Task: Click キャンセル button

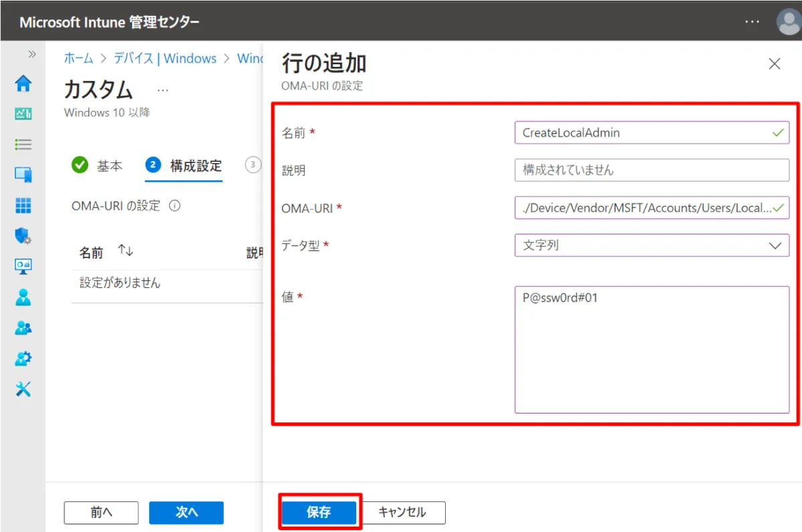Action: click(402, 513)
